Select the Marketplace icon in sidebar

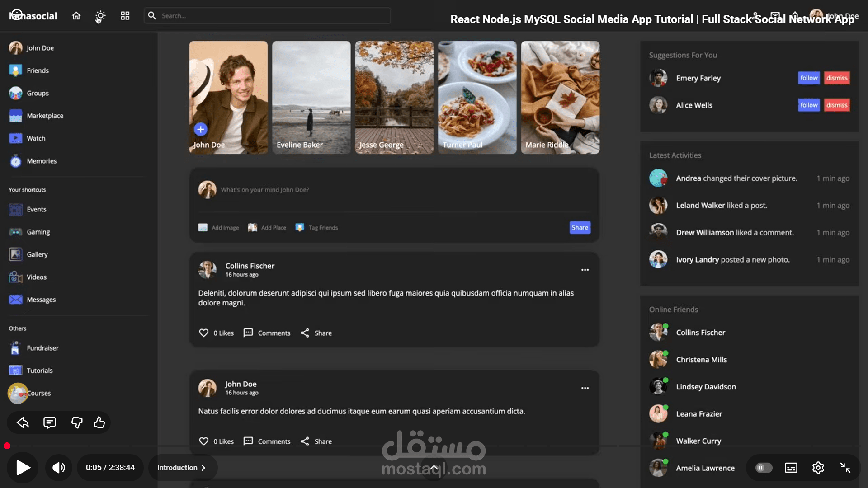pos(15,116)
